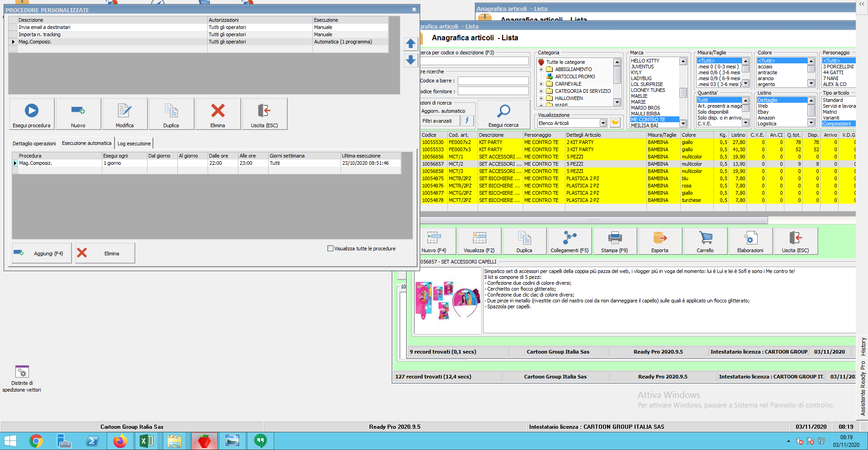The width and height of the screenshot is (868, 450).
Task: Create a new procedure with Nuovo
Action: click(78, 114)
